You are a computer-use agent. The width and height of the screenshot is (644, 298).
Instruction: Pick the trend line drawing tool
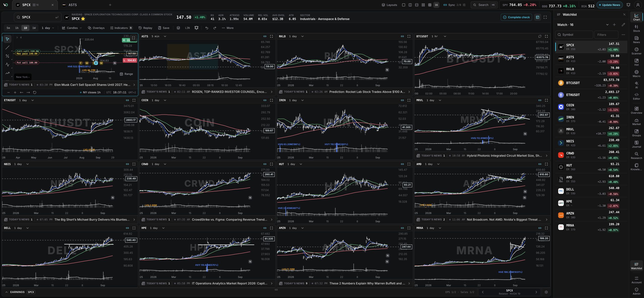(x=7, y=47)
